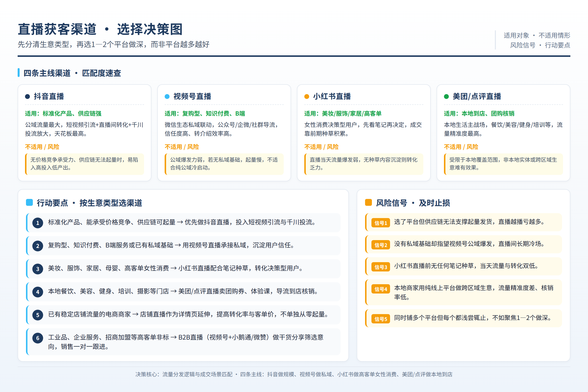Click the orange square icon beside 风险信号
The image size is (588, 392).
[368, 203]
